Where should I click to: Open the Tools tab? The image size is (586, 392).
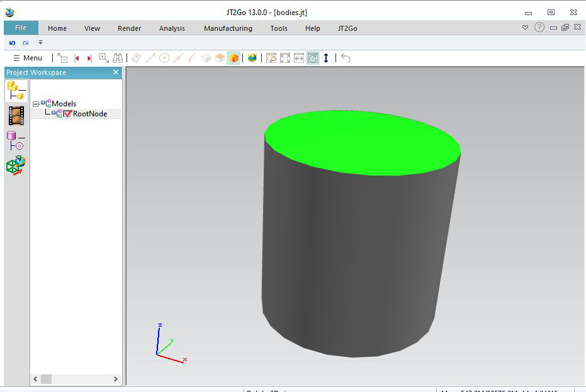(x=279, y=28)
